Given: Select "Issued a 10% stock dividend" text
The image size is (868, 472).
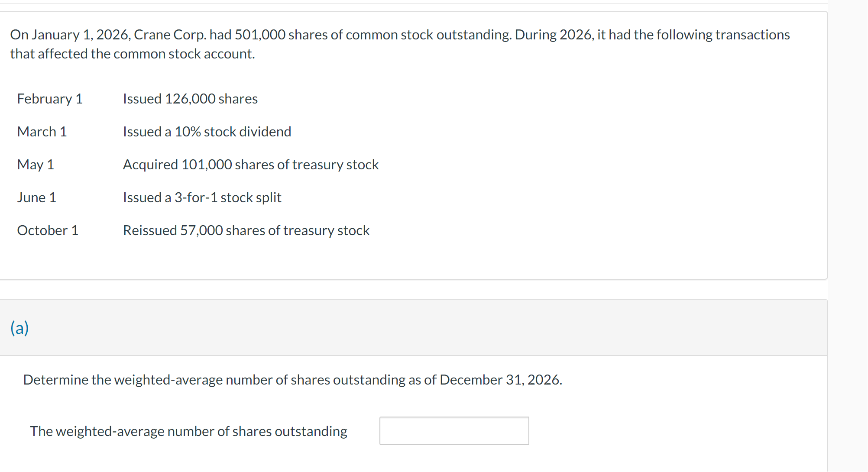Looking at the screenshot, I should point(207,132).
